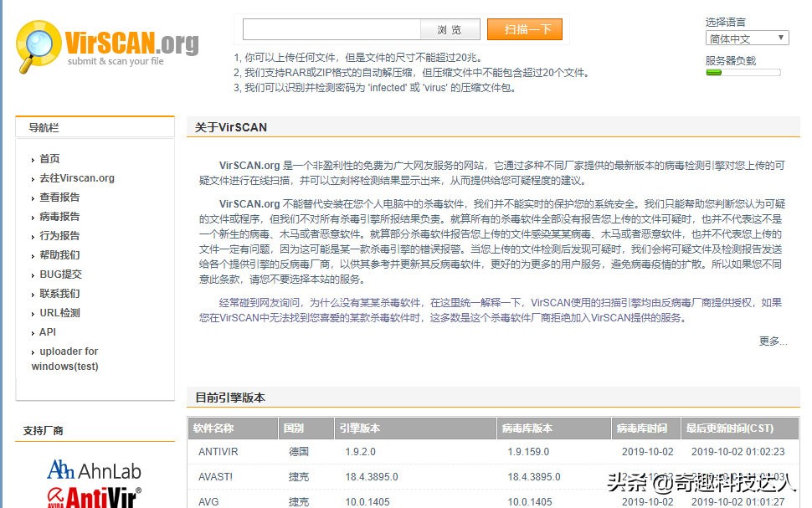Open 病毒报告 navigation link

[x=59, y=217]
